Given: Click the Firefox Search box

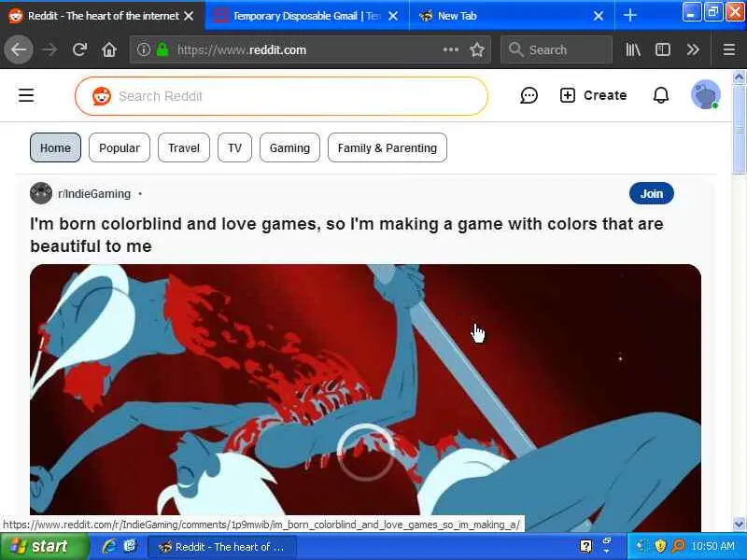Looking at the screenshot, I should click(557, 49).
